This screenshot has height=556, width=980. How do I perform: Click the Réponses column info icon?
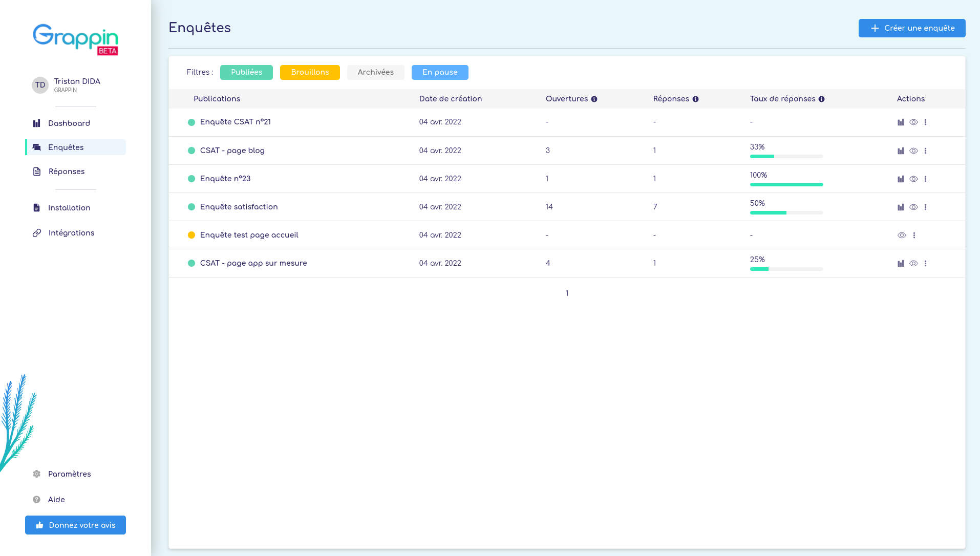[x=695, y=99]
